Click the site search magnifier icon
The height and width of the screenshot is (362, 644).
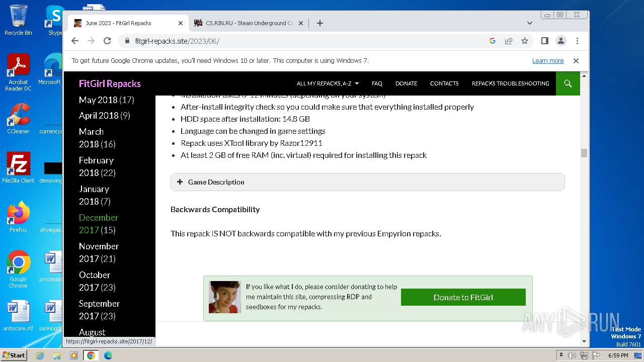pyautogui.click(x=568, y=83)
